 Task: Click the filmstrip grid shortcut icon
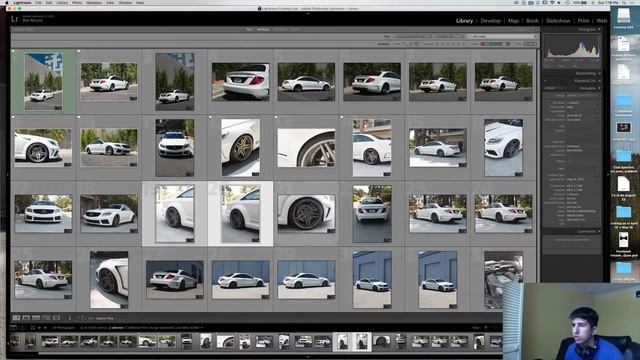33,327
